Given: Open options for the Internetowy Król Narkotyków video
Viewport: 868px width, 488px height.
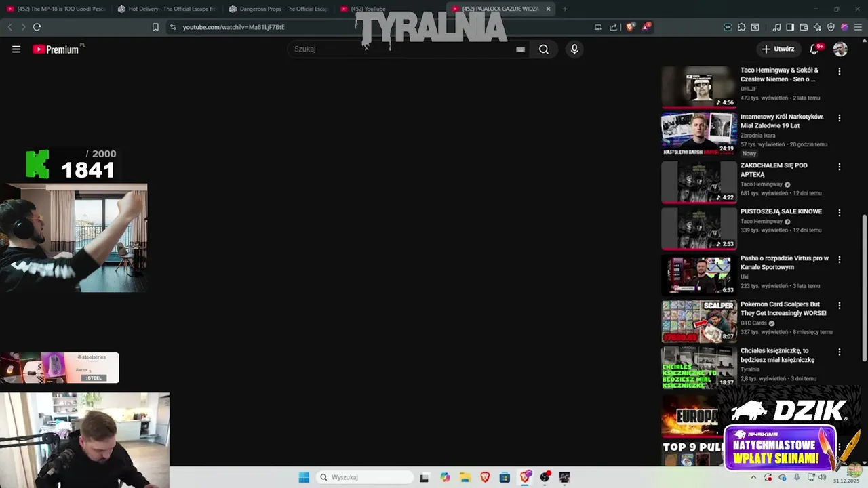Looking at the screenshot, I should (x=840, y=118).
